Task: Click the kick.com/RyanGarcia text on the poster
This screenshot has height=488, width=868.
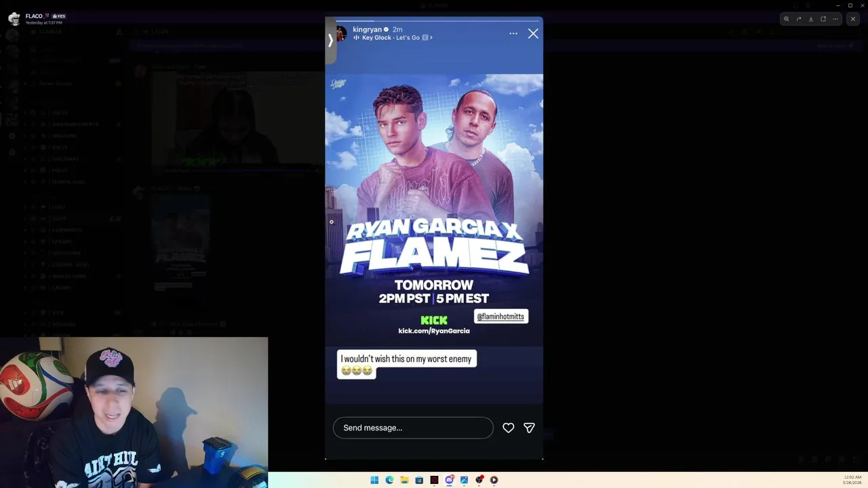Action: tap(434, 331)
